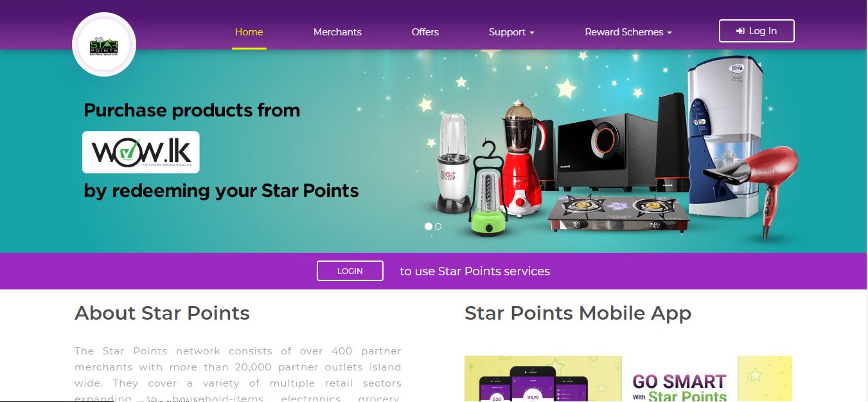Viewport: 868px width, 402px height.
Task: Open the mobile app phones preview image
Action: coord(543,379)
